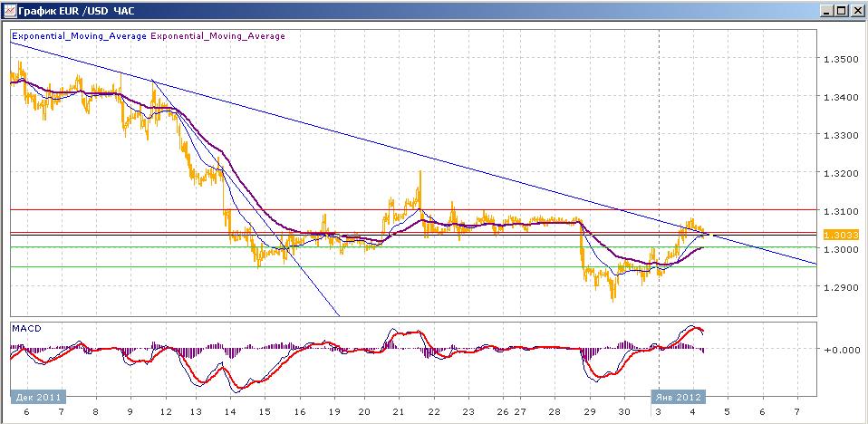Click date label 16 on time axis
868x424 pixels.
point(300,413)
